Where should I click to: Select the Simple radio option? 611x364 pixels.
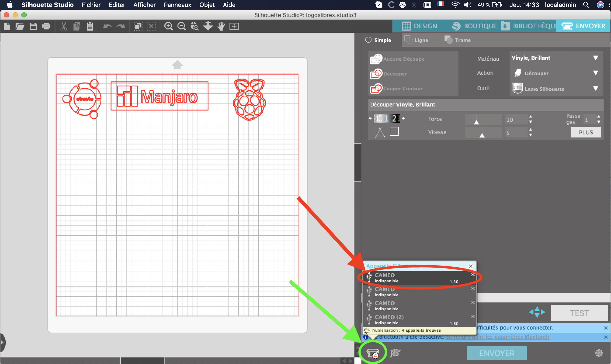tap(378, 40)
